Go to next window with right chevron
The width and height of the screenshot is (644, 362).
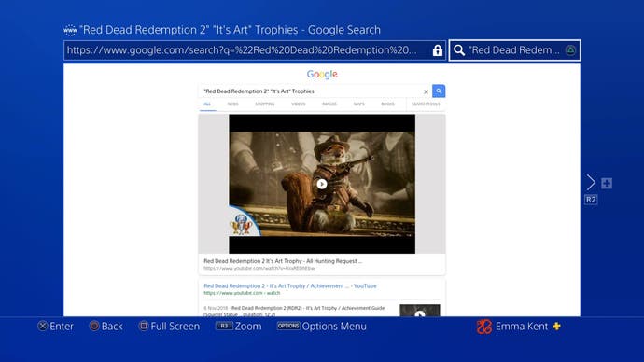point(591,182)
